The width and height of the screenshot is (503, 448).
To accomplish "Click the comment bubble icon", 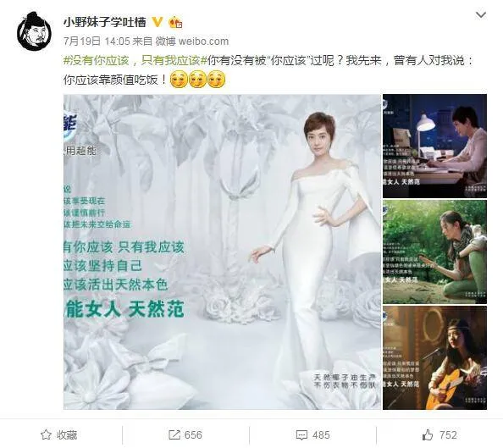I will coord(301,435).
